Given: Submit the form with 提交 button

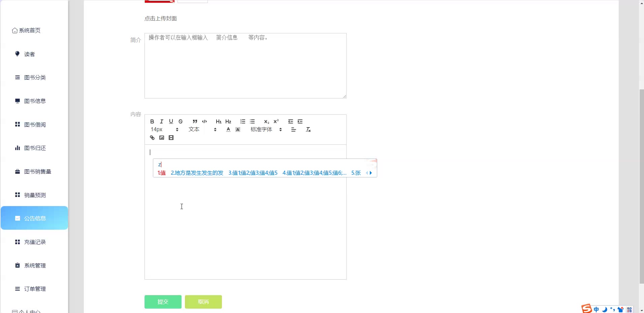Looking at the screenshot, I should (163, 302).
